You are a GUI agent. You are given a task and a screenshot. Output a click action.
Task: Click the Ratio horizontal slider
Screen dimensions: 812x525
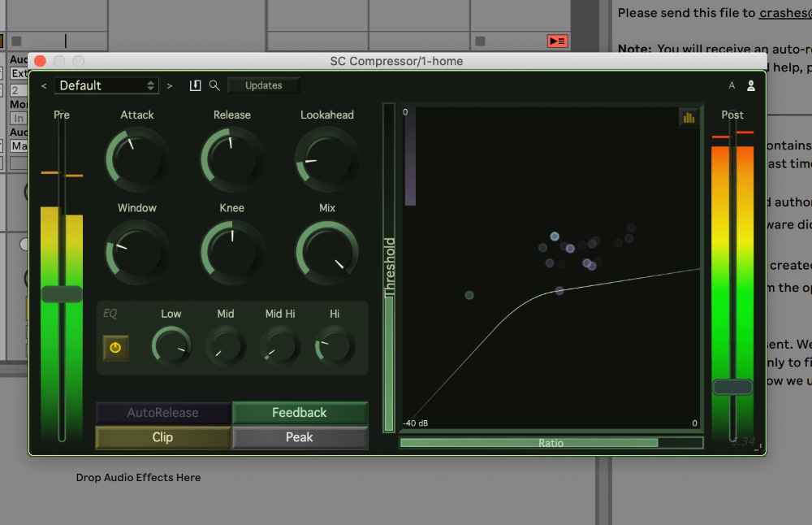coord(551,443)
